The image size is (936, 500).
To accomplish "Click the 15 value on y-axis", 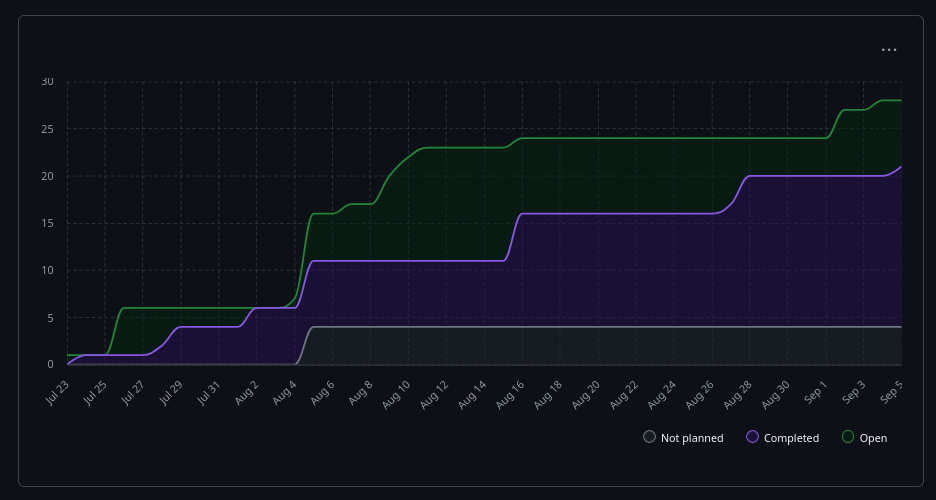I will (47, 223).
